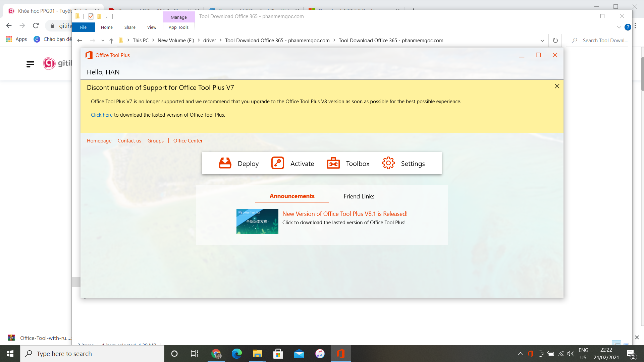Expand the Customize Quick Access Toolbar arrow
Screen dimensions: 644x362
107,16
